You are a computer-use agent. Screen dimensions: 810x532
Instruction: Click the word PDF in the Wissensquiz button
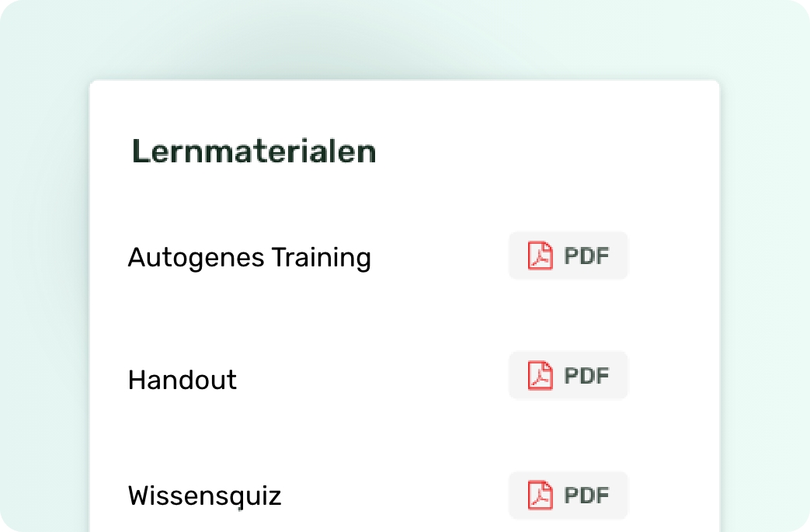pyautogui.click(x=586, y=495)
